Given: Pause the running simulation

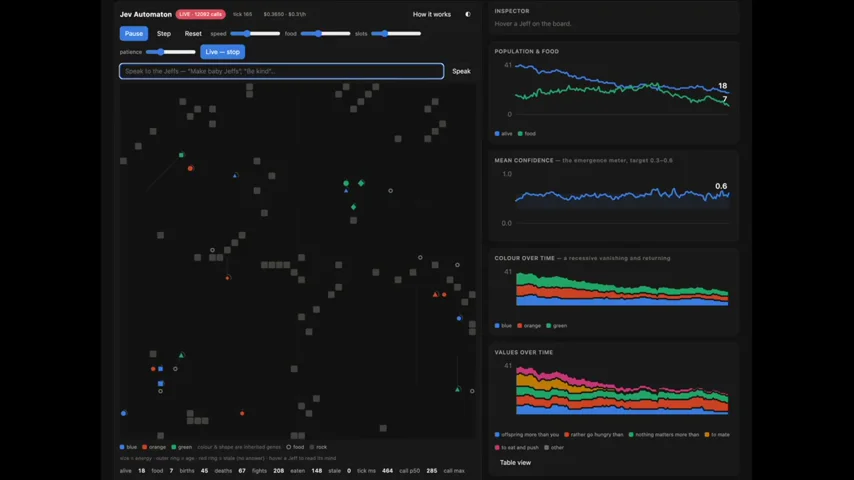Looking at the screenshot, I should pyautogui.click(x=133, y=33).
